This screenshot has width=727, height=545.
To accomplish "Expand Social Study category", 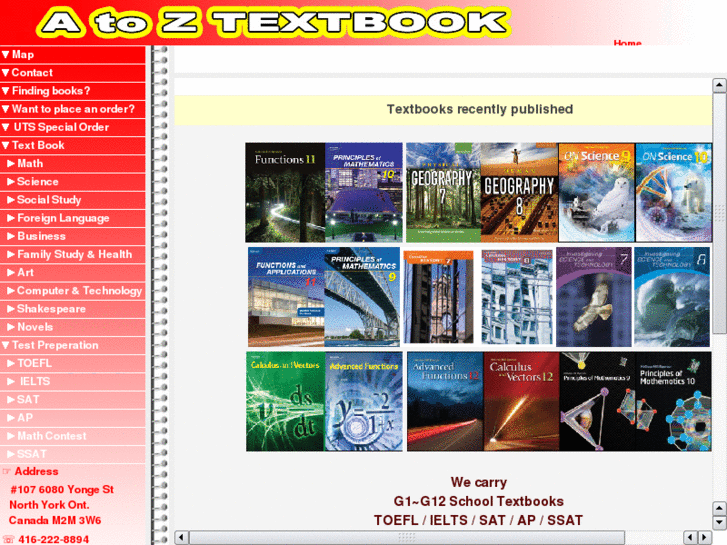I will pyautogui.click(x=73, y=200).
